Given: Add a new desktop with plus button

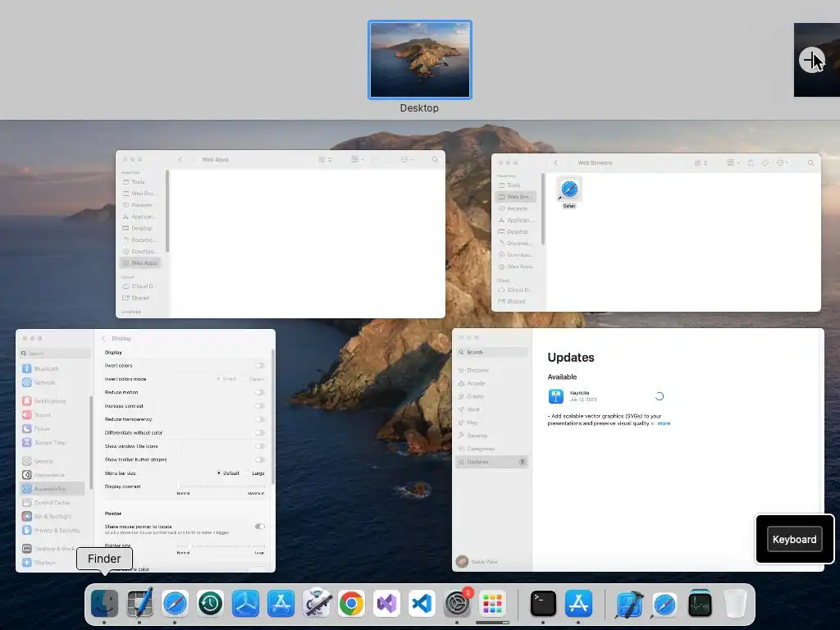Looking at the screenshot, I should (x=811, y=59).
